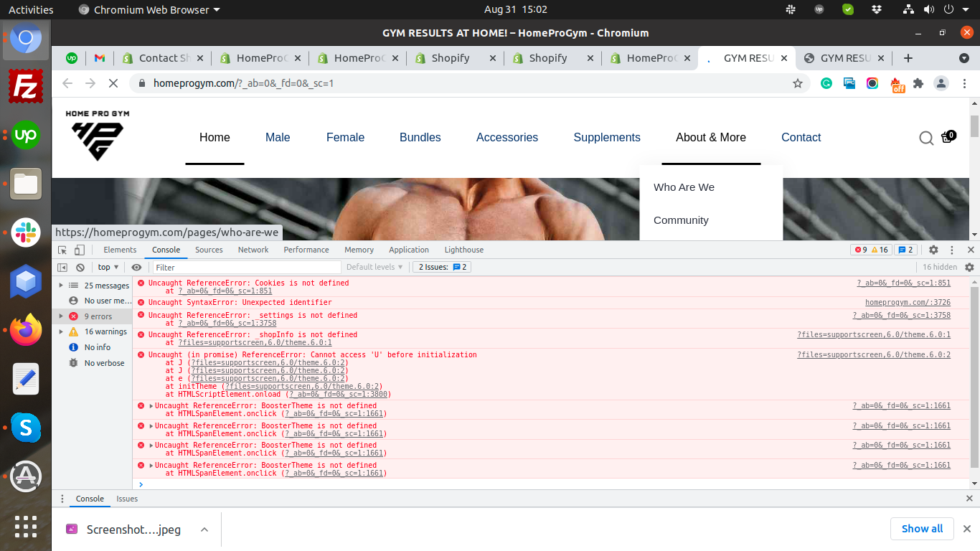Open the Application panel tab
Image resolution: width=980 pixels, height=551 pixels.
(409, 250)
